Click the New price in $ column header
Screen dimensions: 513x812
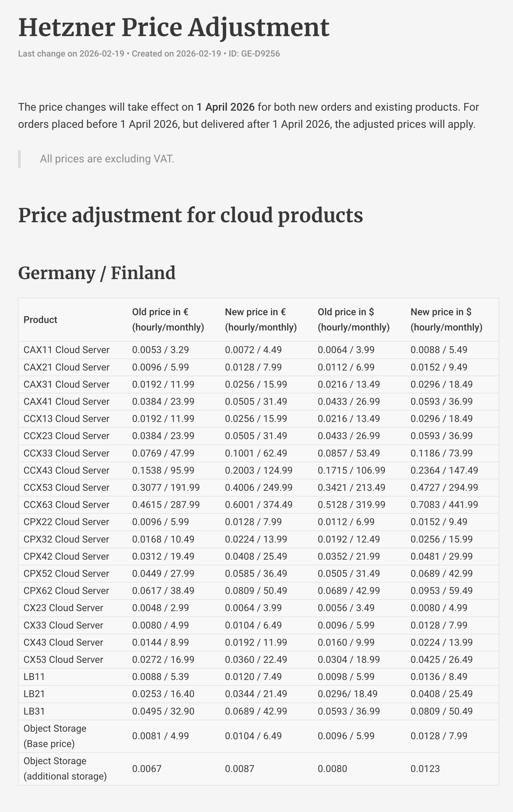(446, 320)
